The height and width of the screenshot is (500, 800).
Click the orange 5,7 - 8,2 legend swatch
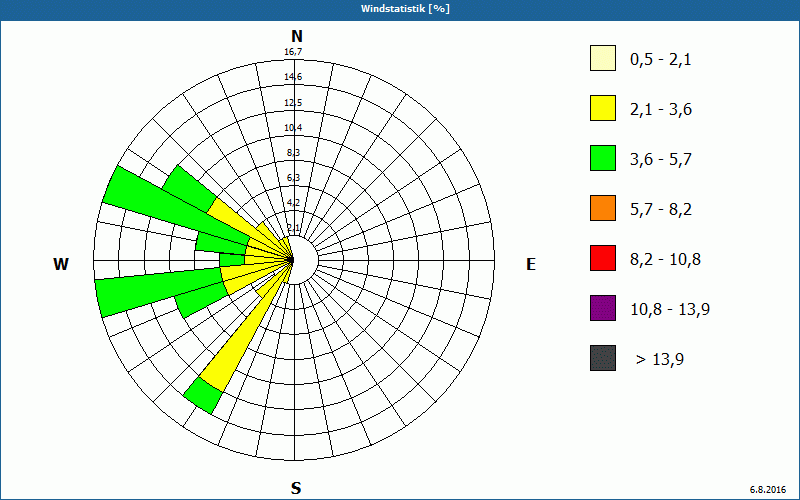(x=603, y=208)
